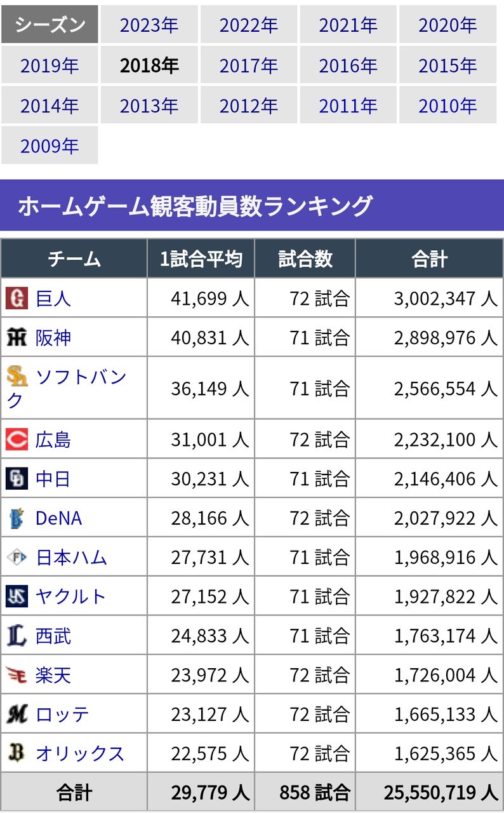Viewport: 504px width, 813px height.
Task: Click the Giants team logo icon
Action: (17, 298)
